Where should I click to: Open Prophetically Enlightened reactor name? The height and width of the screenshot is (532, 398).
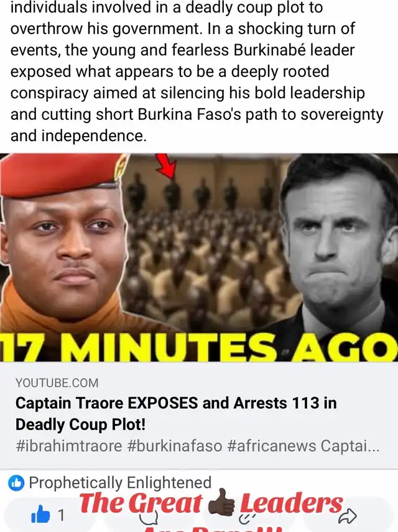coord(120,482)
